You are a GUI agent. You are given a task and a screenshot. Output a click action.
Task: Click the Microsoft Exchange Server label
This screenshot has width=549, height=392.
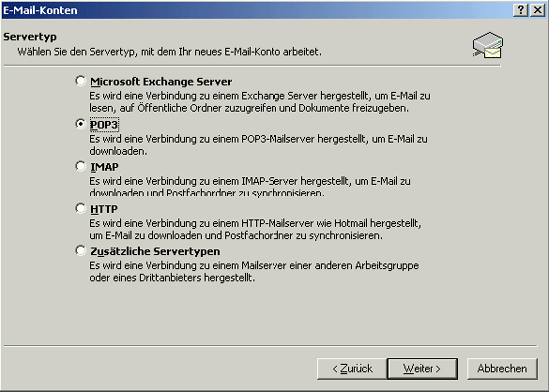161,82
